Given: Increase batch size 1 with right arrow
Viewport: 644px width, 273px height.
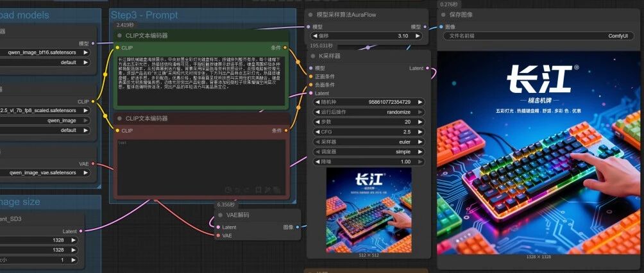Looking at the screenshot, I should tap(74, 260).
